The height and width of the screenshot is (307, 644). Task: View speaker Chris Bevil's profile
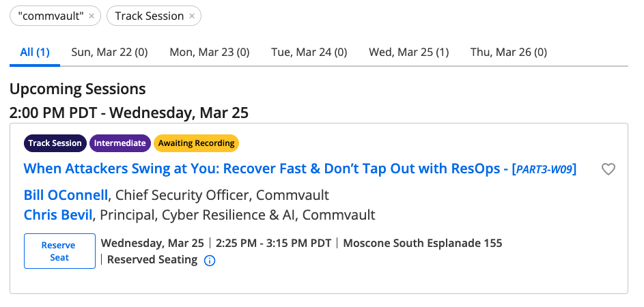58,215
